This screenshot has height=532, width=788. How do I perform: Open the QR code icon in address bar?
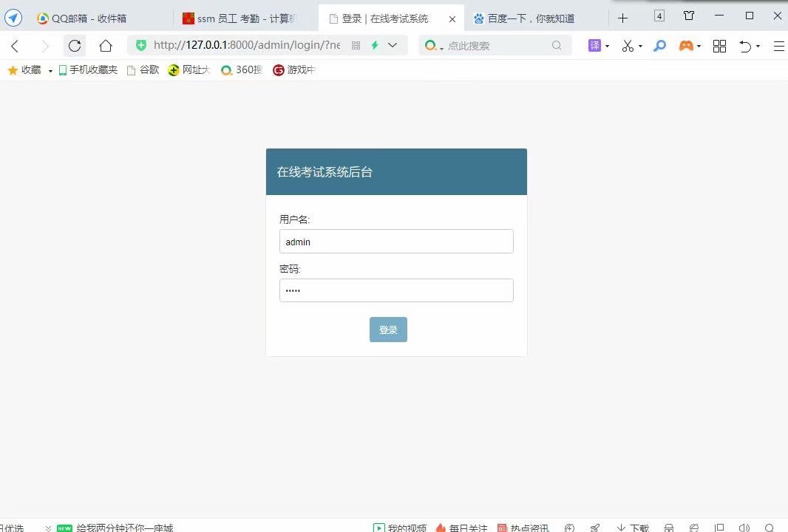click(356, 46)
